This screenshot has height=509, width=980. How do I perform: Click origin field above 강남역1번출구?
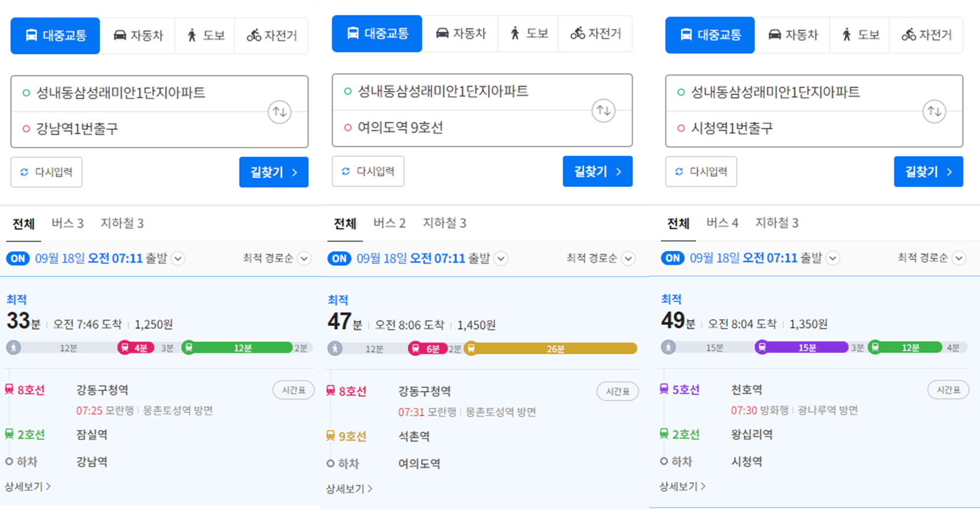pyautogui.click(x=141, y=93)
